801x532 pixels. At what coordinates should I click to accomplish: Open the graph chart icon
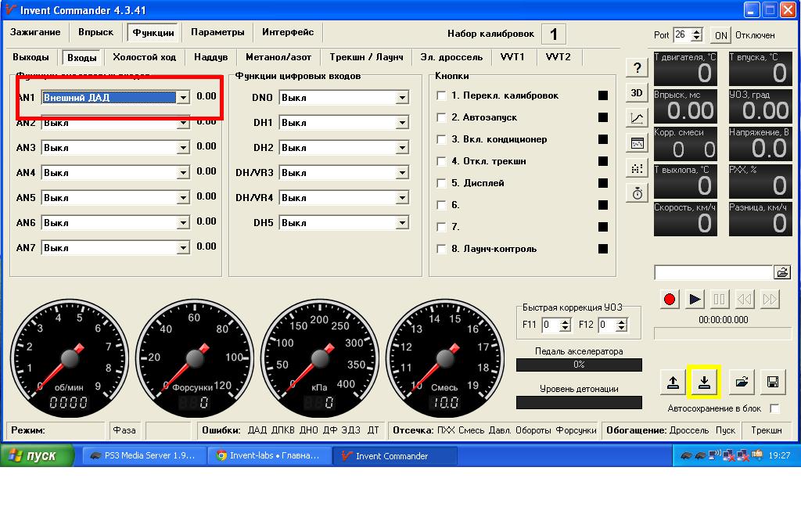coord(637,118)
